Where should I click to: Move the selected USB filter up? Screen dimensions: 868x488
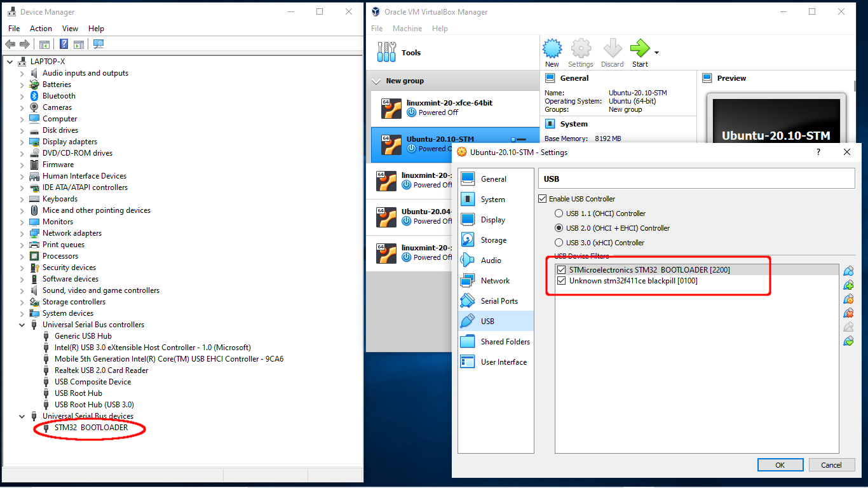point(848,327)
